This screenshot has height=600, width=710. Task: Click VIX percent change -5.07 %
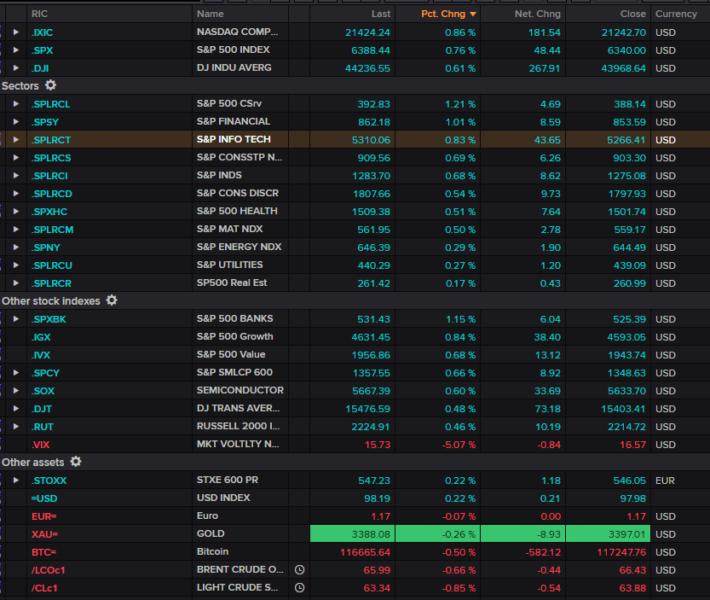(459, 445)
